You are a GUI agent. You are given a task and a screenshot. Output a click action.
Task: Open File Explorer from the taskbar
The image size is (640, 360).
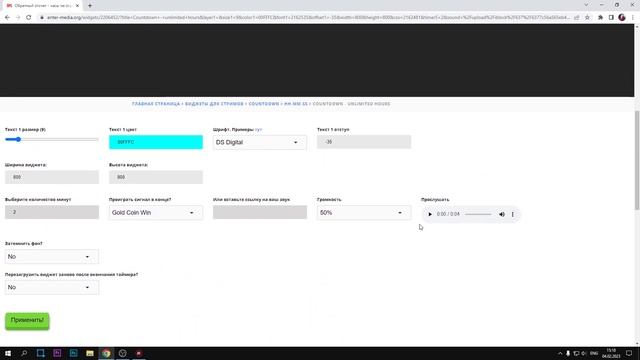pos(90,353)
